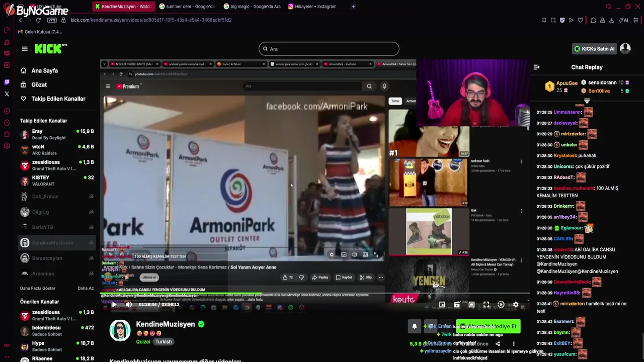Play the paused Kick video
Screen dimensions: 644x362
click(114, 304)
